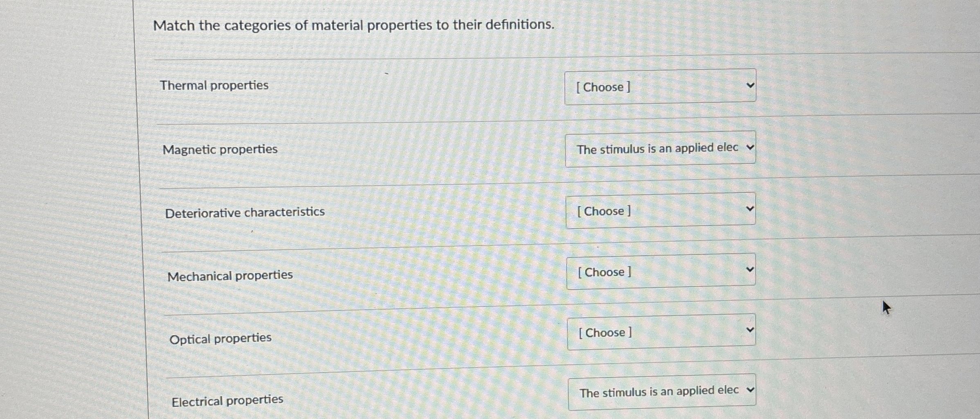Expand the Choose menu next to Thermal properties
This screenshot has height=419, width=980.
660,86
